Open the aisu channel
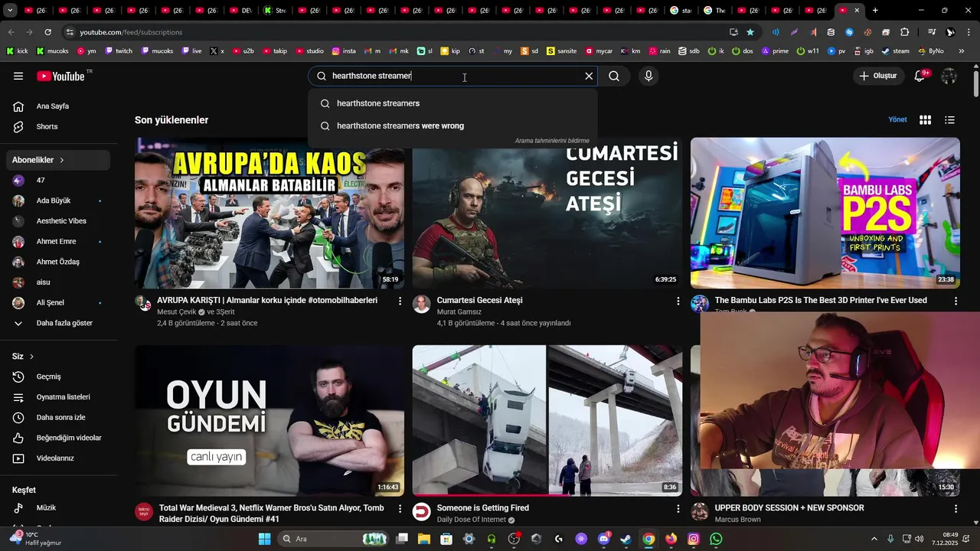 click(x=60, y=282)
